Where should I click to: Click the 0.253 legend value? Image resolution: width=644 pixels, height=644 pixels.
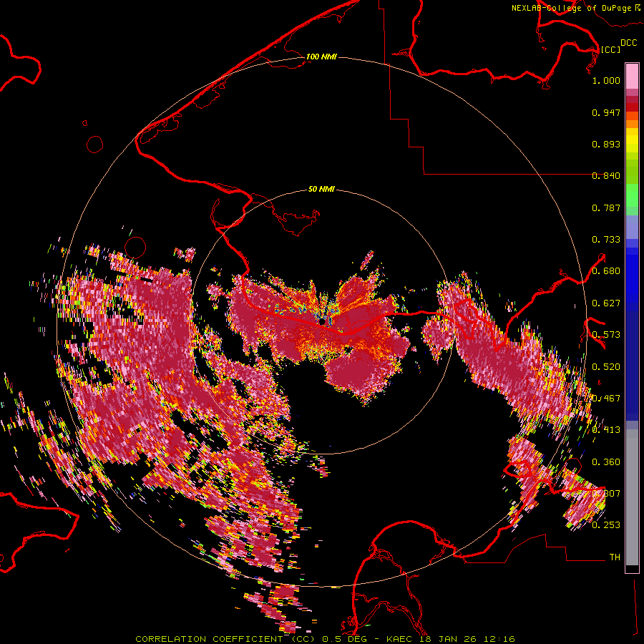(606, 525)
